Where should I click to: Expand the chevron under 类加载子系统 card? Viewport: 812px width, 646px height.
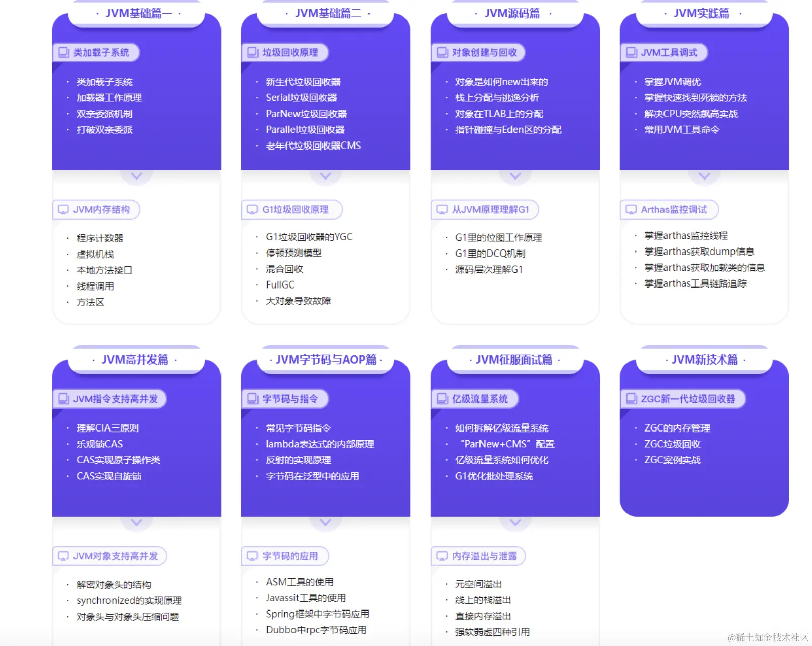tap(136, 176)
